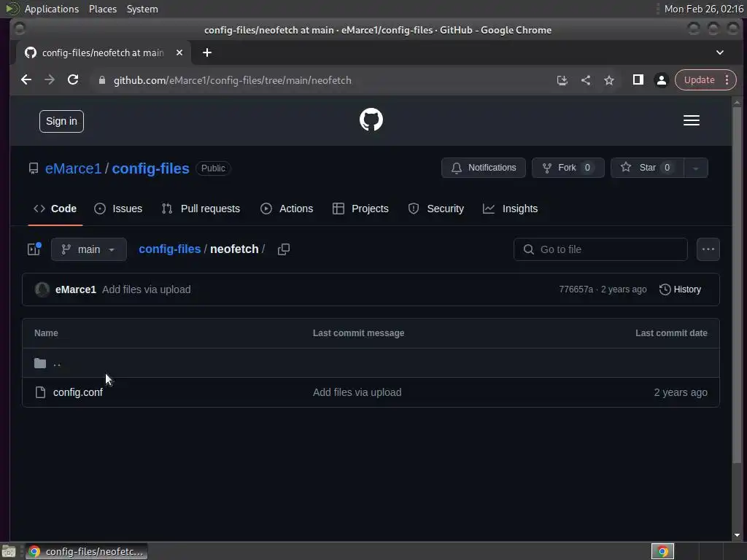Open the Actions tab
747x560 pixels.
(x=287, y=209)
